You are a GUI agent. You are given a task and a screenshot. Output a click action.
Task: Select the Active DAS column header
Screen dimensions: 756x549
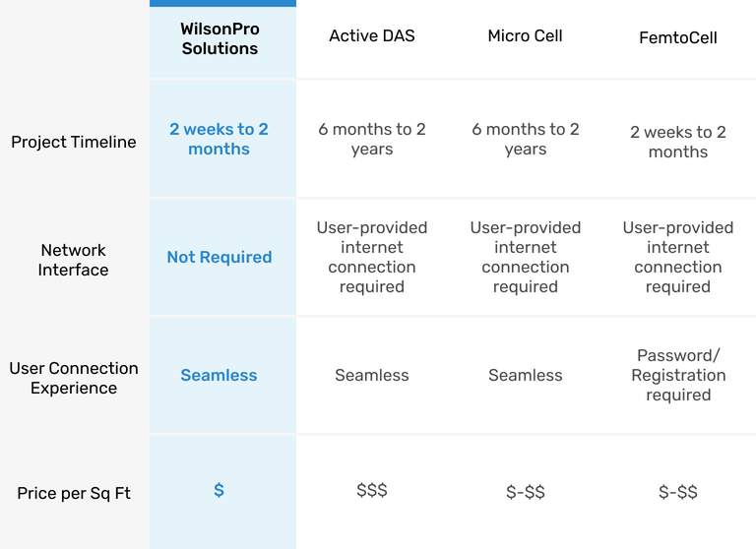tap(372, 36)
